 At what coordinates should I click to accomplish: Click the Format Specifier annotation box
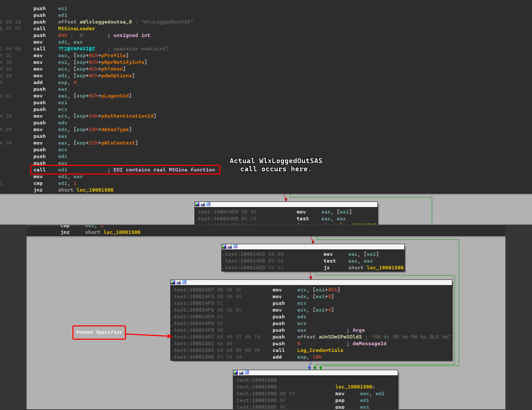point(99,332)
